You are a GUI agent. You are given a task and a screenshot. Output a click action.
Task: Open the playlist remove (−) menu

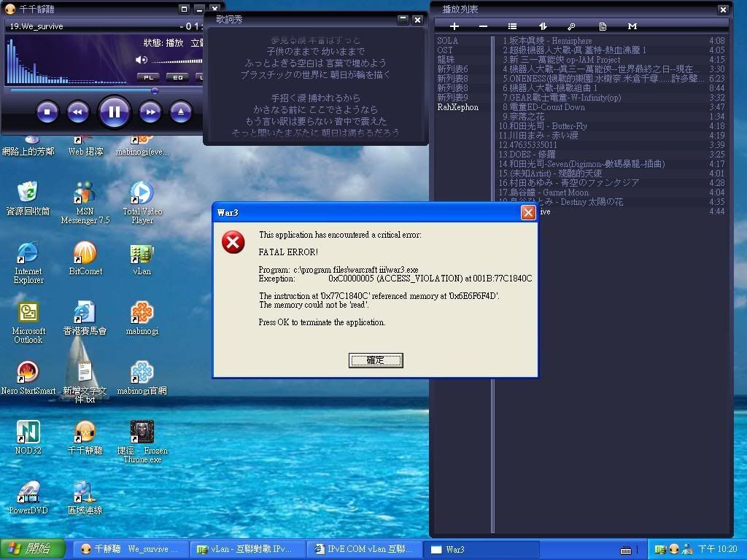point(483,26)
